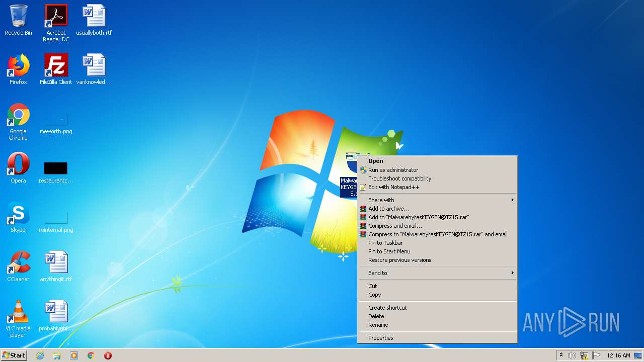Choose Pin to Taskbar
The image size is (644, 362).
click(x=437, y=243)
